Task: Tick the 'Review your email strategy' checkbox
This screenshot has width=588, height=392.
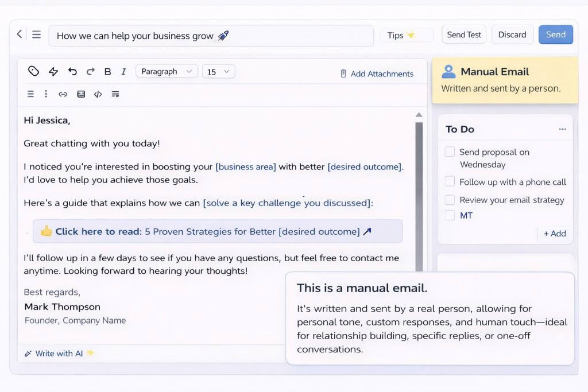Action: (450, 199)
